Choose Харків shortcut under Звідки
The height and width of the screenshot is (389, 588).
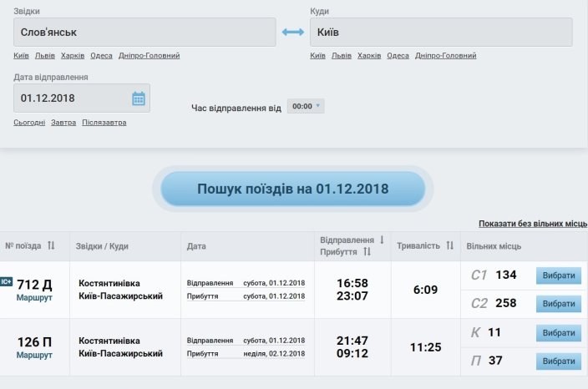click(73, 55)
